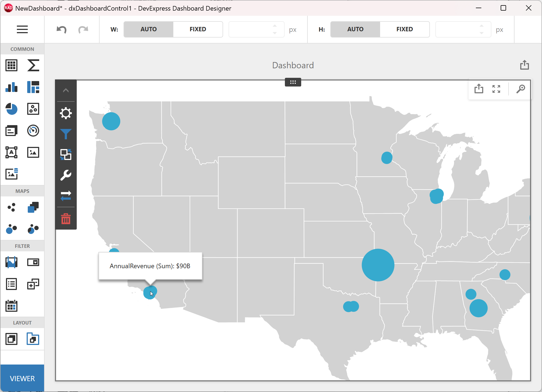Viewport: 542px width, 392px height.
Task: Add a Gauges item
Action: (x=33, y=131)
